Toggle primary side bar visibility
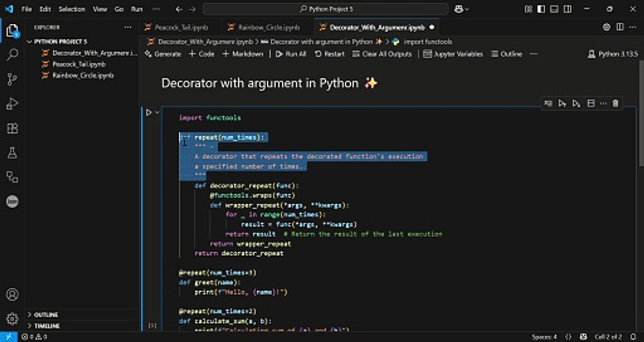The width and height of the screenshot is (644, 342). click(541, 9)
